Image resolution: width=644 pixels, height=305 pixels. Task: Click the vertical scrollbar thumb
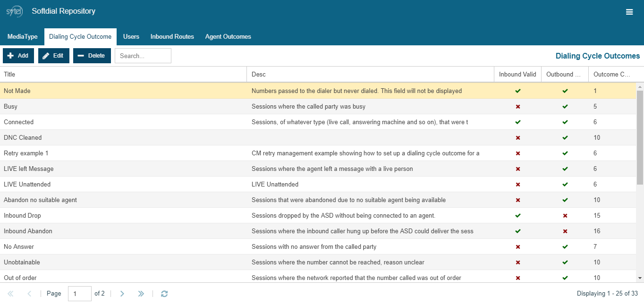tap(640, 137)
